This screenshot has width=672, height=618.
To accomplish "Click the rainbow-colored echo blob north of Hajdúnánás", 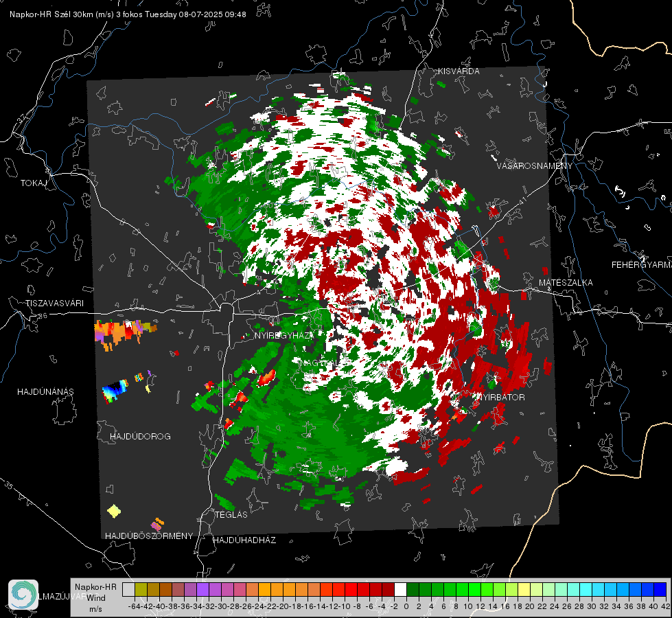I will [115, 390].
